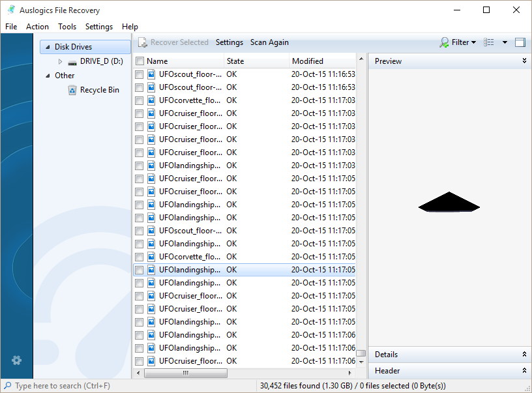This screenshot has height=393, width=532.
Task: Click the file icon beside the first UFOscout_floor entry
Action: click(x=151, y=74)
